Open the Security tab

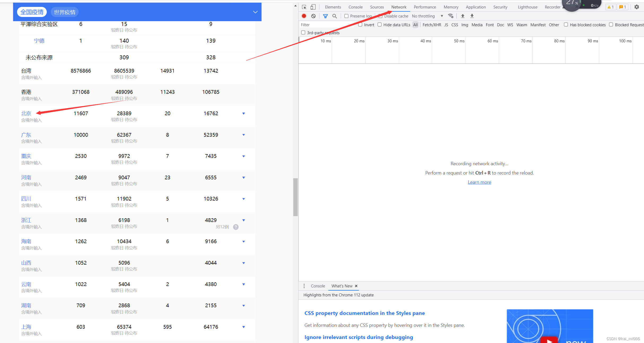[500, 7]
